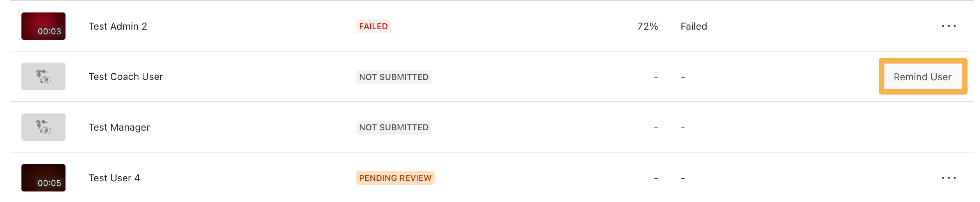The height and width of the screenshot is (202, 980).
Task: Play Test Admin 2's video thumbnail
Action: coord(43,23)
